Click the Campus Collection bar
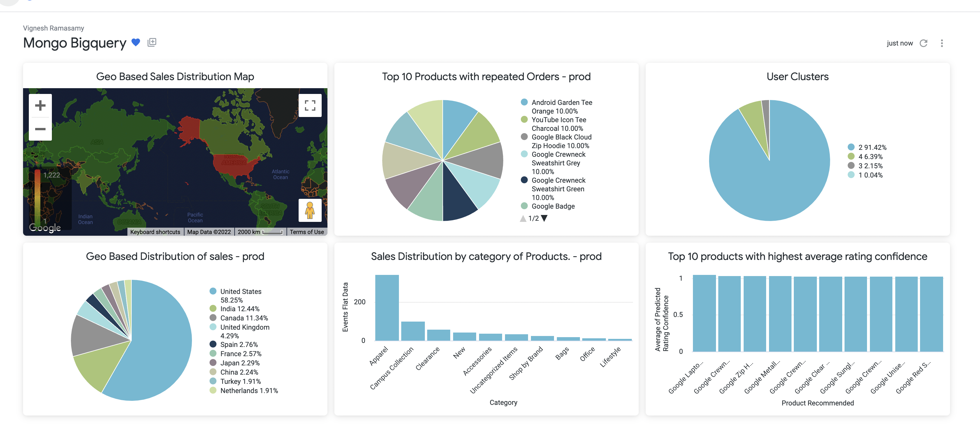980x438 pixels. 413,331
